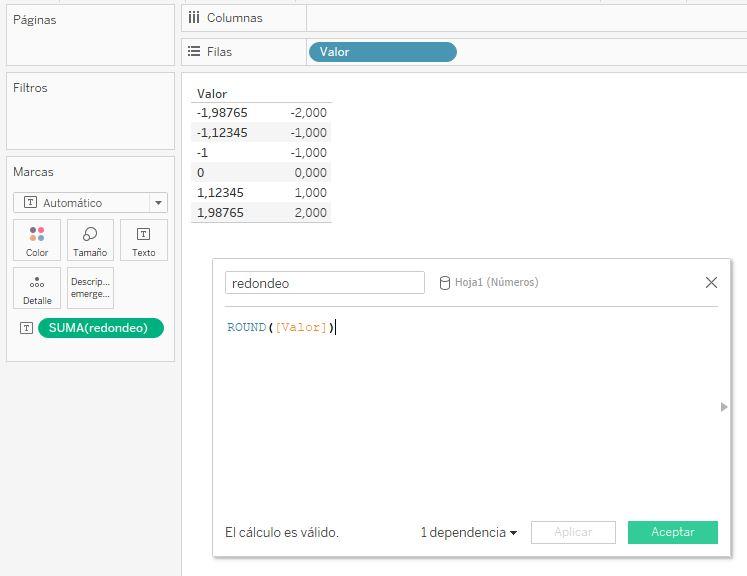Open the Texto marks card

click(143, 240)
